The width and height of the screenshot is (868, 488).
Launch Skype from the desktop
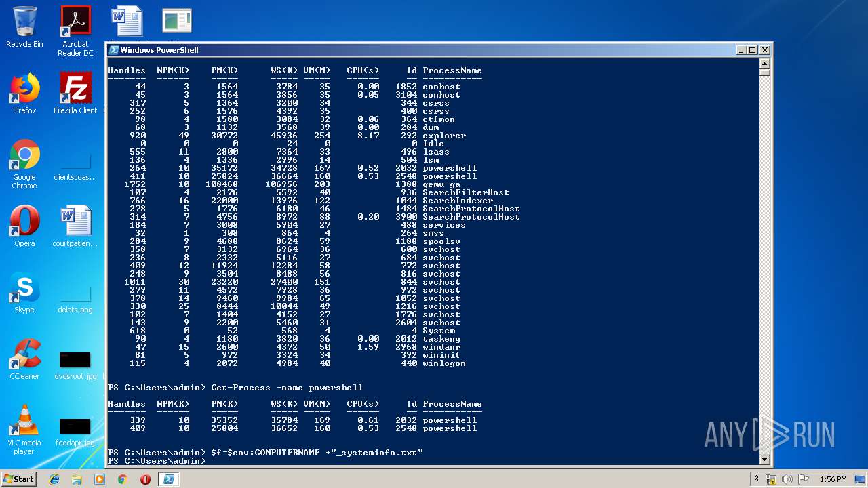click(x=24, y=293)
